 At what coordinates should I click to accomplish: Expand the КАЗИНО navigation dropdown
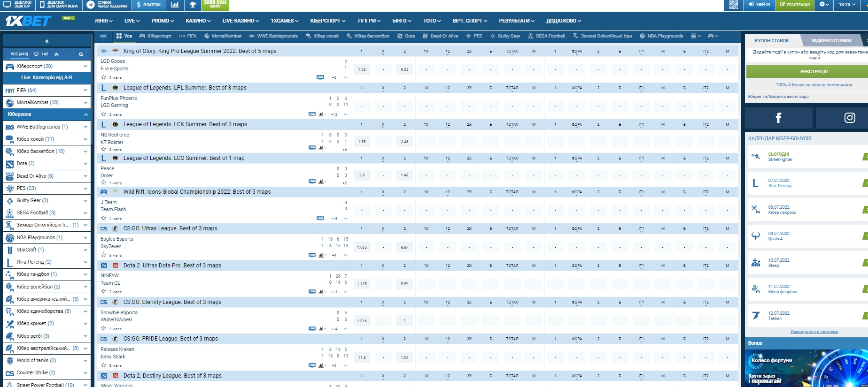(198, 21)
